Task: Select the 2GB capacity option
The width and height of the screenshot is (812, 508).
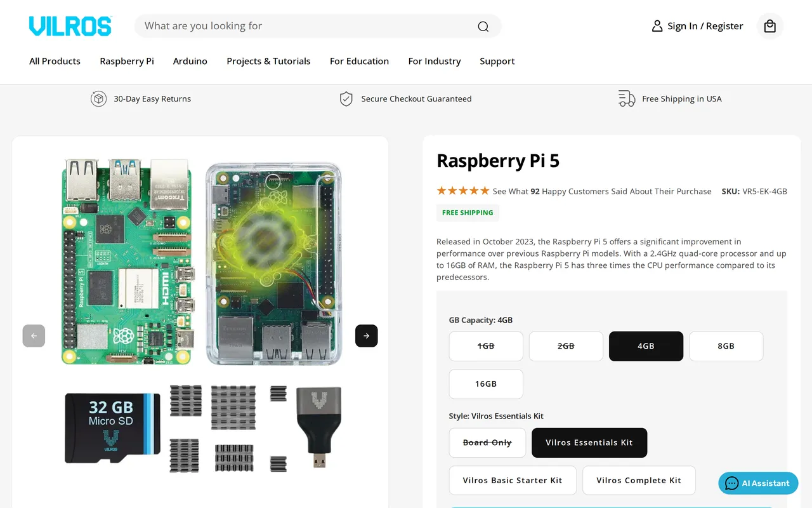Action: tap(566, 346)
